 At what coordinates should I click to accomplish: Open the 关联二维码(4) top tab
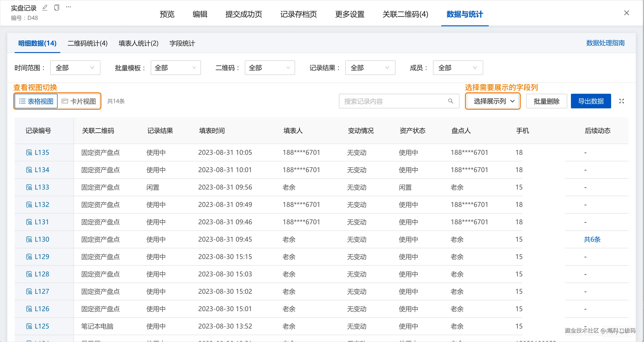(x=405, y=14)
